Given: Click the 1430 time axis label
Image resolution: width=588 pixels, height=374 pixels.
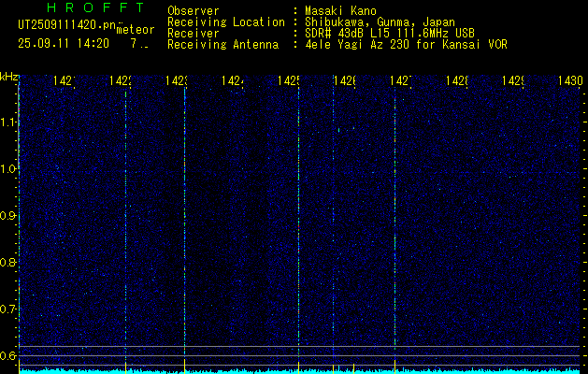Looking at the screenshot, I should [570, 80].
